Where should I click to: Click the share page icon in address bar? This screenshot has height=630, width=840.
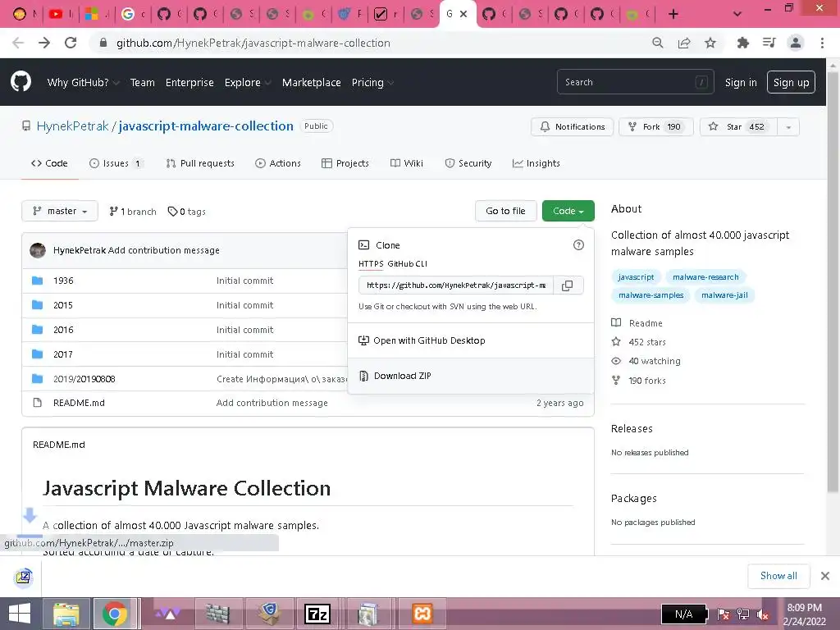tap(684, 43)
